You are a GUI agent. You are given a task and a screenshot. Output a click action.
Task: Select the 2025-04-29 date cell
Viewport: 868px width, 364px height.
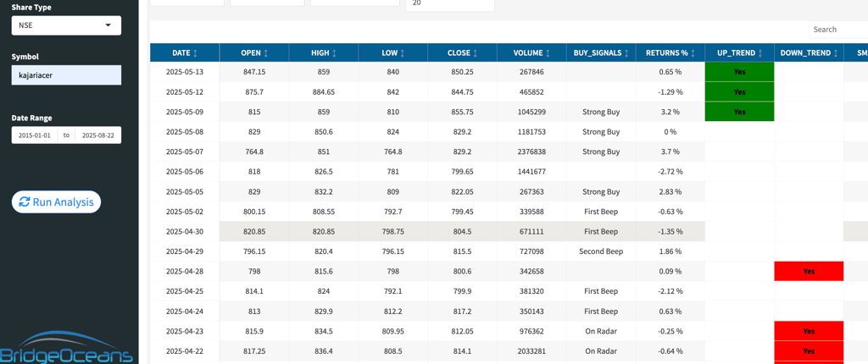(x=185, y=251)
